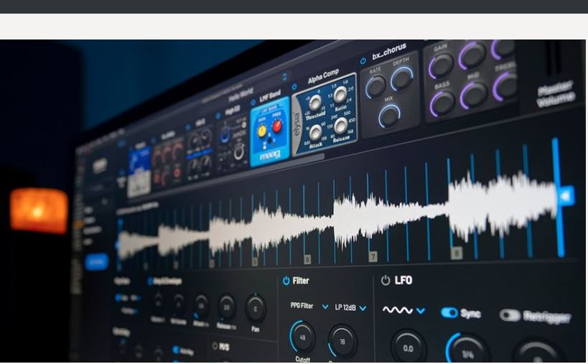Click the Filter Cutoff knob showing 49
Screen dimensions: 588x364
pyautogui.click(x=302, y=337)
